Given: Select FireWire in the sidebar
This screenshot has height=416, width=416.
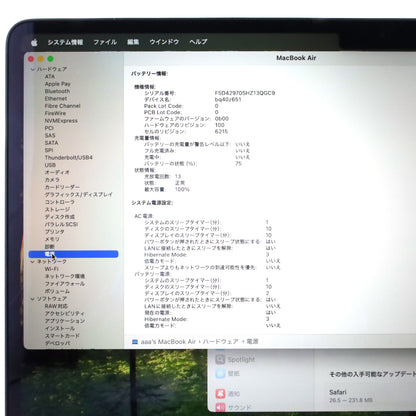Looking at the screenshot, I should click(56, 113).
